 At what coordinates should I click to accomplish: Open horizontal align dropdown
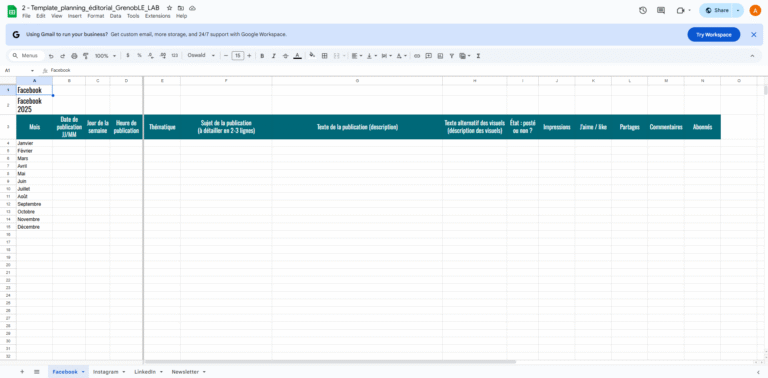tap(357, 56)
